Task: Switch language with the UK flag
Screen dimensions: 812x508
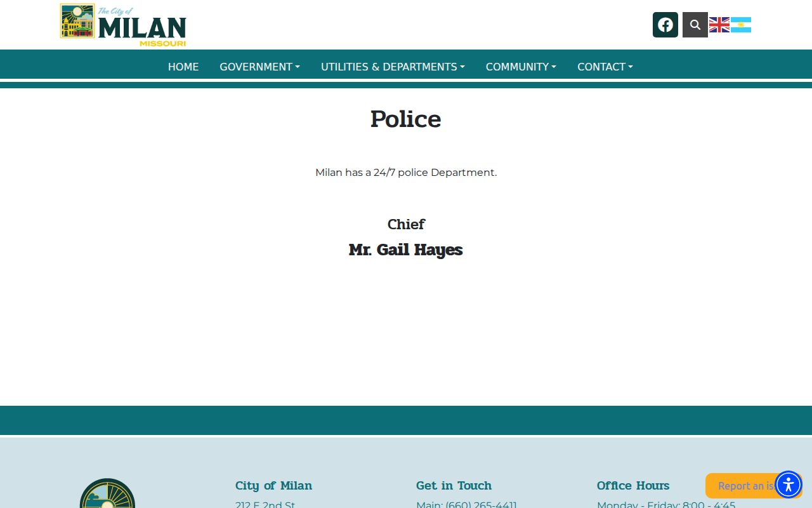Action: click(x=719, y=25)
